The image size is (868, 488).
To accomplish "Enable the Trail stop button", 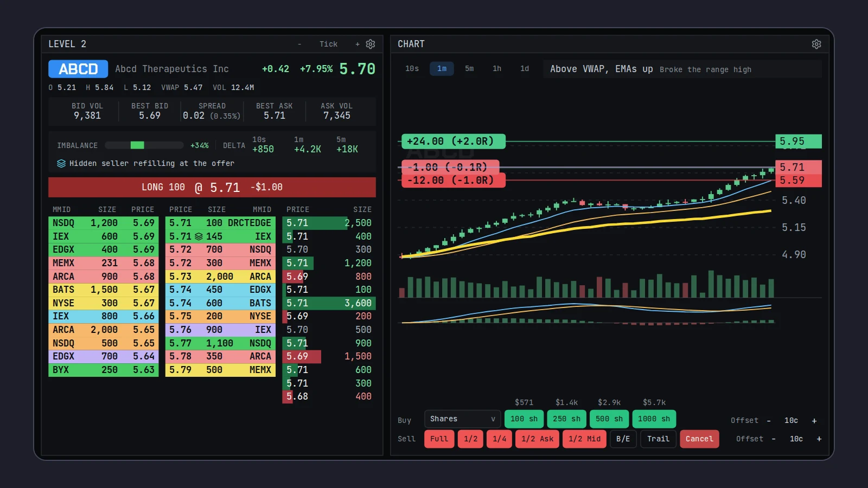I will [658, 439].
